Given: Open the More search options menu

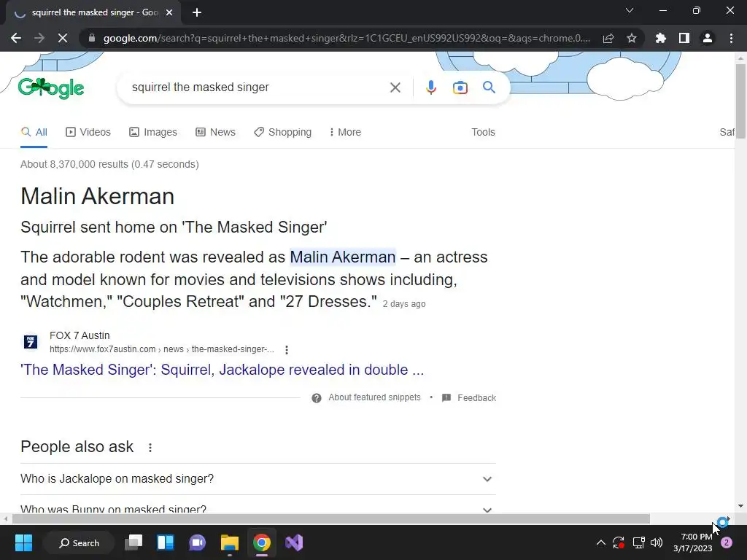Looking at the screenshot, I should (x=345, y=133).
